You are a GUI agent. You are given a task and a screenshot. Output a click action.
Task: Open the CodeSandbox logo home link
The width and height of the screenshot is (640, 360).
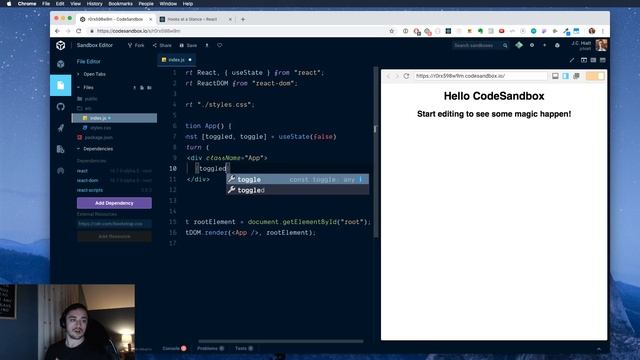[60, 45]
